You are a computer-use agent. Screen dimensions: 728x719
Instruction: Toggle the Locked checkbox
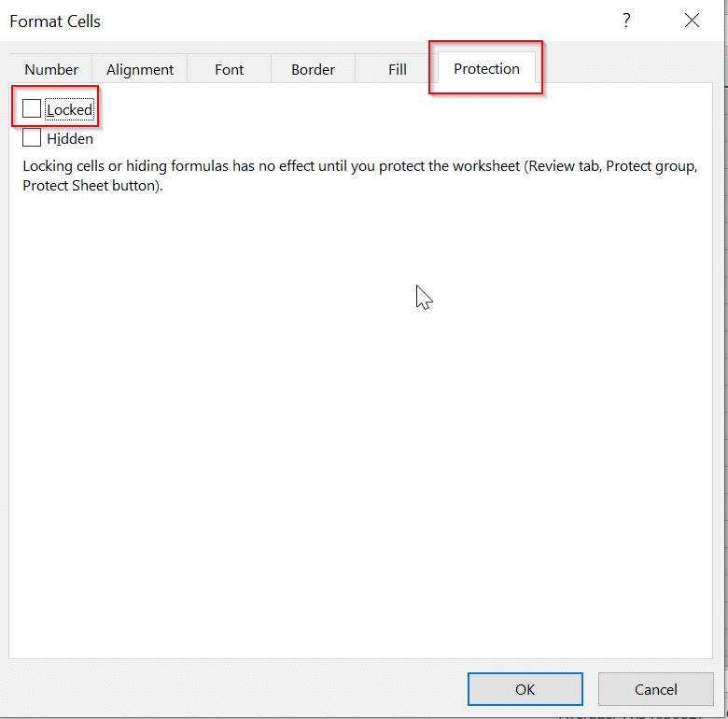(x=32, y=109)
